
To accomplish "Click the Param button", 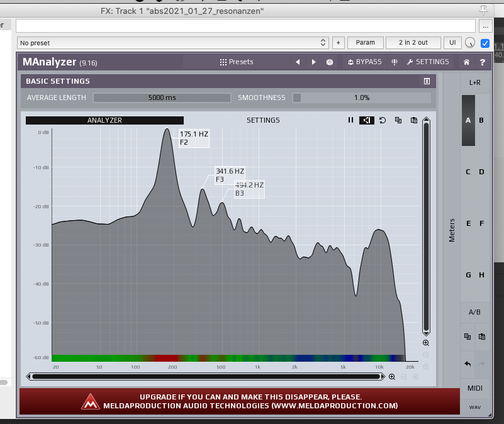I will 366,43.
